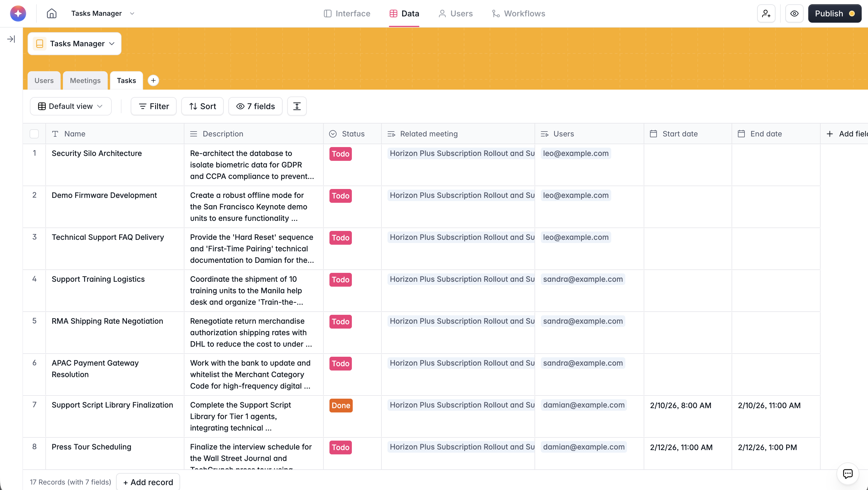This screenshot has height=490, width=868.
Task: Open the Default view dropdown
Action: pyautogui.click(x=70, y=106)
